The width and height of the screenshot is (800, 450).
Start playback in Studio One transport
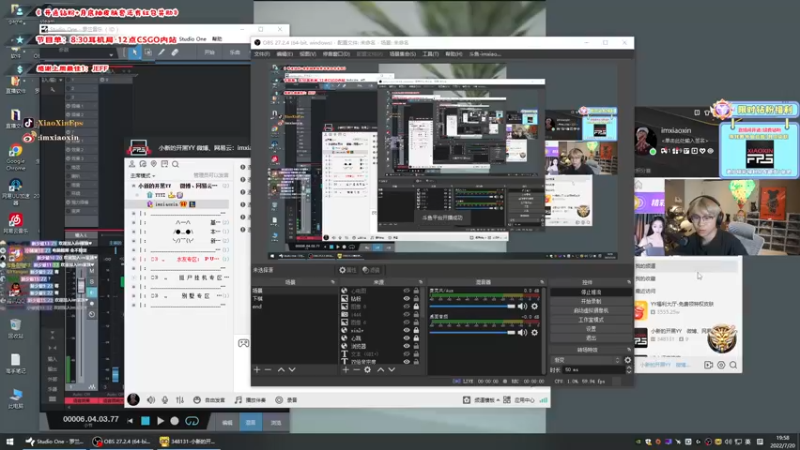click(160, 421)
